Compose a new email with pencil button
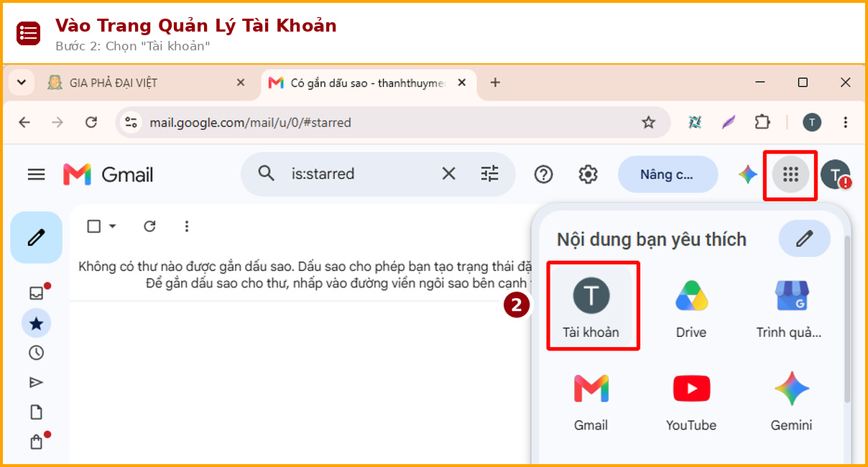The width and height of the screenshot is (868, 467). pos(37,237)
